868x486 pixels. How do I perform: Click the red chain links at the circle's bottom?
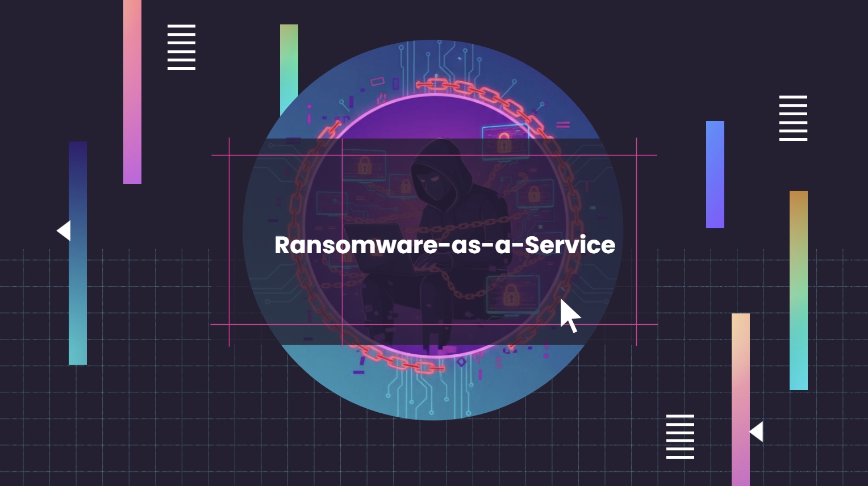coord(398,362)
